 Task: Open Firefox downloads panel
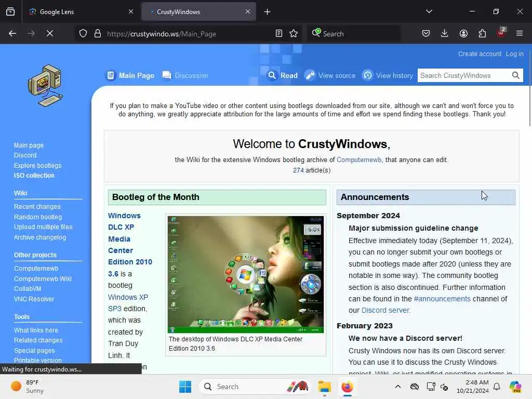coord(445,34)
